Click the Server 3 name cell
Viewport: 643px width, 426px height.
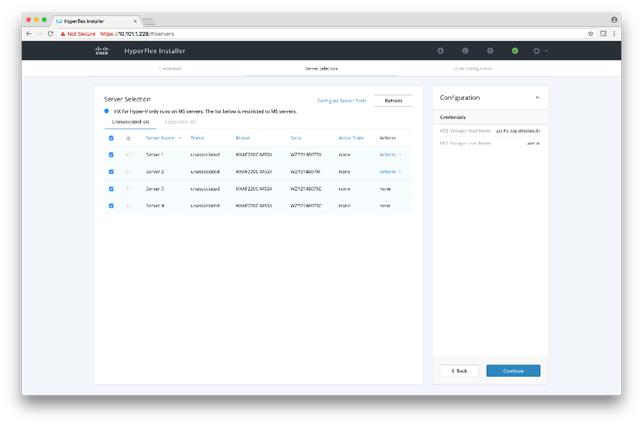pos(155,189)
